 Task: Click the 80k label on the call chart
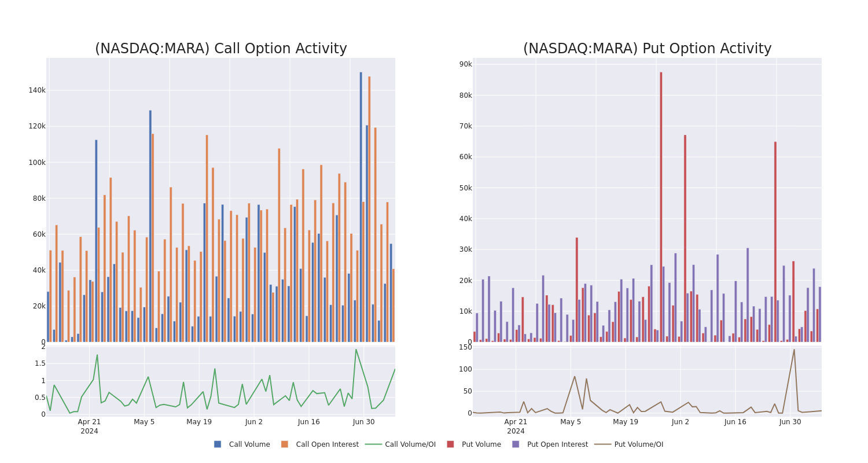point(39,198)
